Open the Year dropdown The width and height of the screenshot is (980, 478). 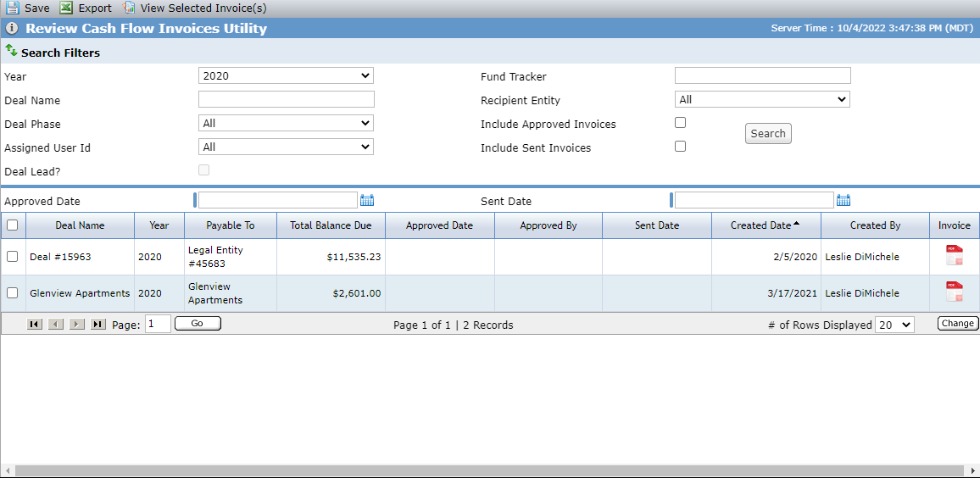pyautogui.click(x=287, y=75)
